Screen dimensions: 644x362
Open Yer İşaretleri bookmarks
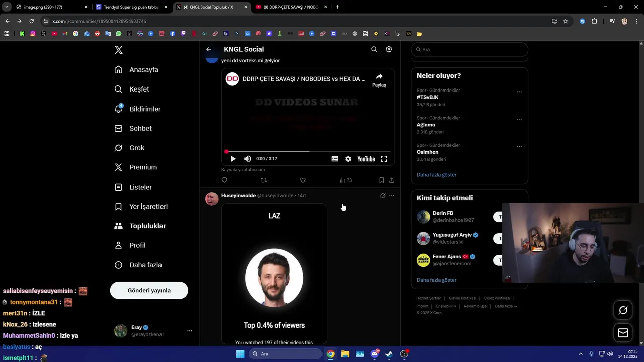point(141,207)
